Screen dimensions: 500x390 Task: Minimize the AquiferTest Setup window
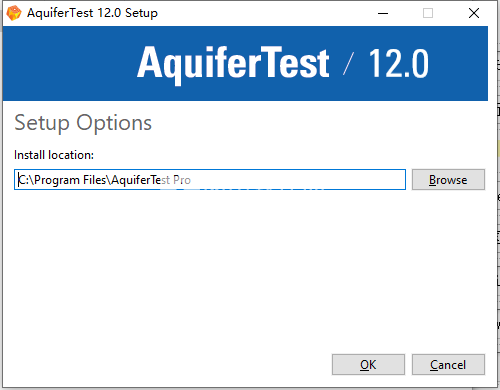pos(383,13)
